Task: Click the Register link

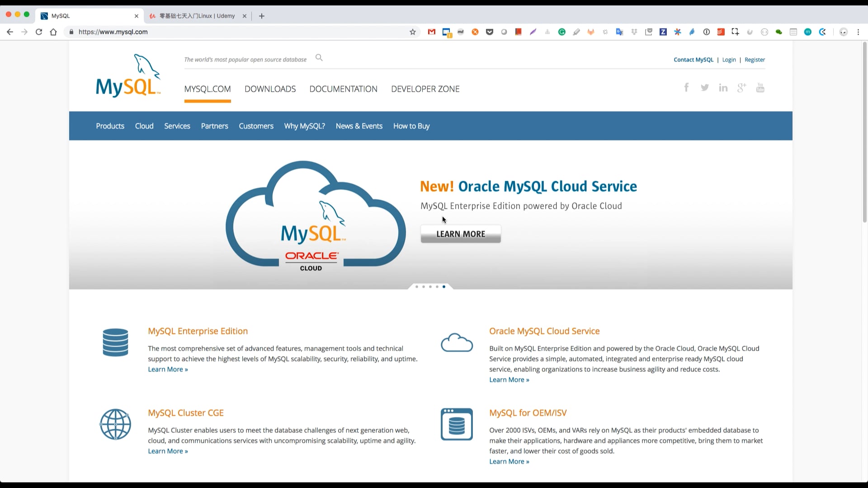Action: point(755,59)
